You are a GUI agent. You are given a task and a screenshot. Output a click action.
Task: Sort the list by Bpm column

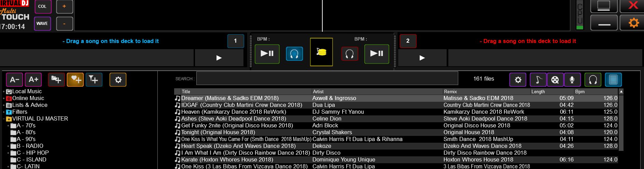click(596, 91)
